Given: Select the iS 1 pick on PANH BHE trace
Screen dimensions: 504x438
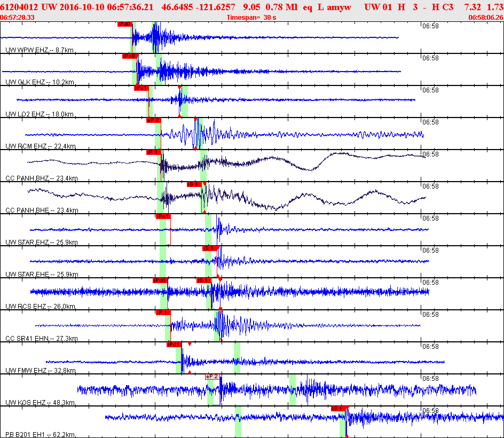Looking at the screenshot, I should [194, 184].
